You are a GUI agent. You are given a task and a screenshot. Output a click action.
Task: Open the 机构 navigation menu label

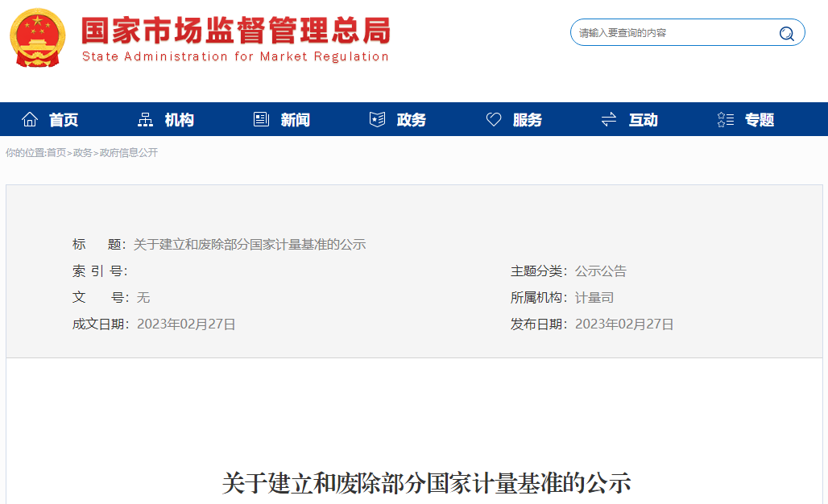tap(180, 120)
